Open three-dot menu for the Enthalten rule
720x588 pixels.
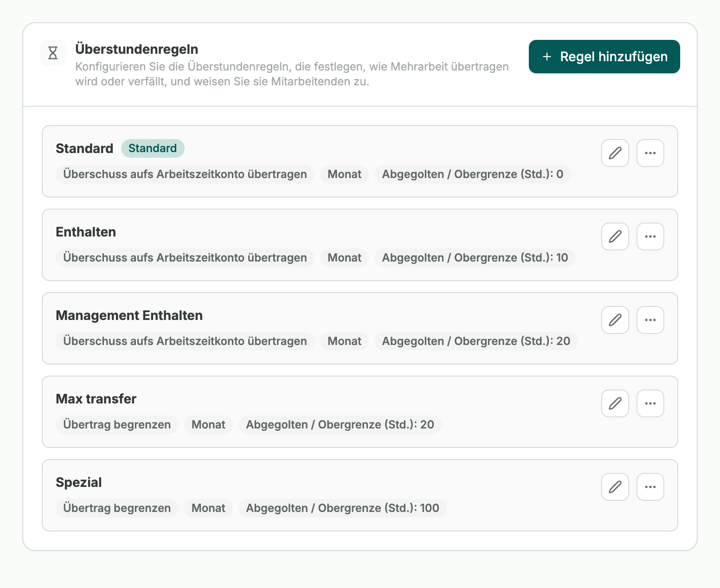tap(650, 236)
